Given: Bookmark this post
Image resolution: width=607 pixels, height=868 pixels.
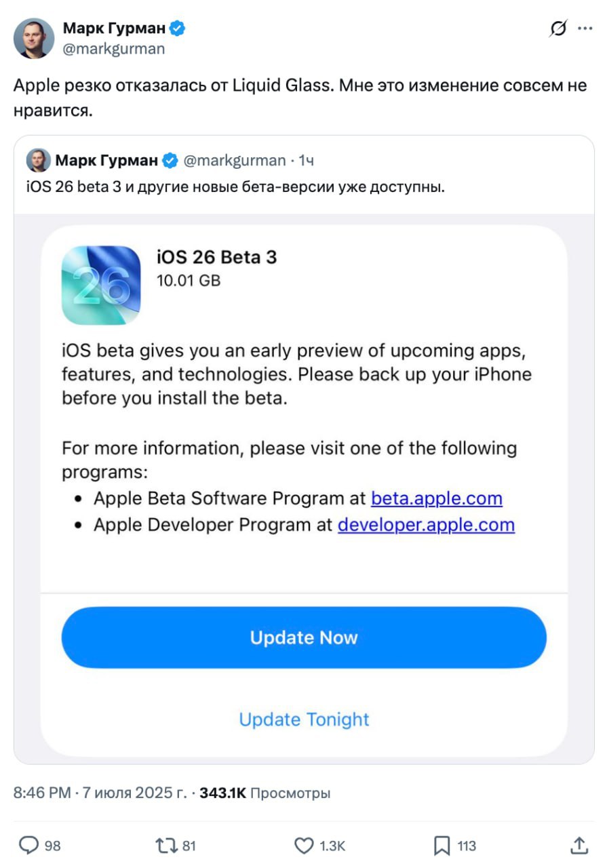Looking at the screenshot, I should [442, 845].
